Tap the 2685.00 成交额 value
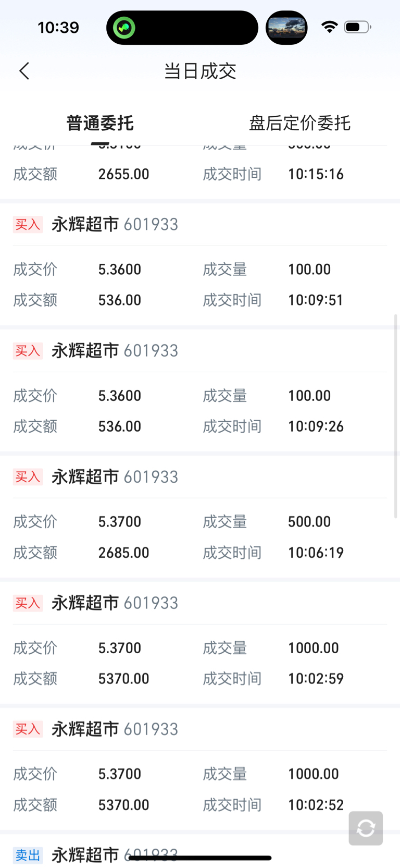Viewport: 400px width, 868px height. click(123, 553)
